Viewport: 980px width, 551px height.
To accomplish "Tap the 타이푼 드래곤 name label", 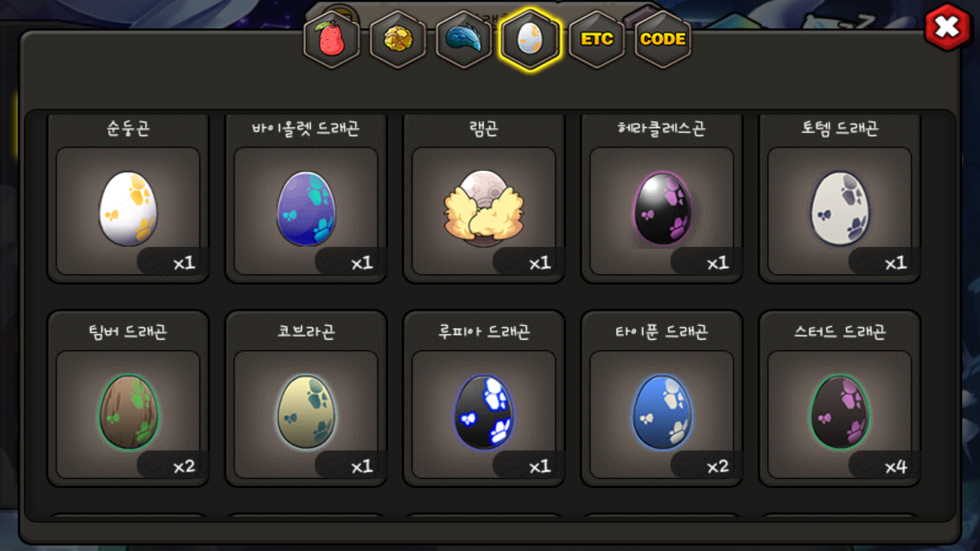I will click(662, 332).
